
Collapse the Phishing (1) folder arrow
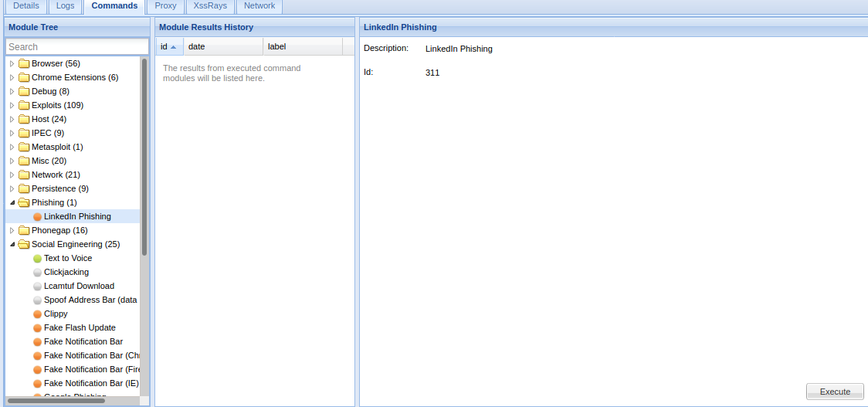(x=12, y=202)
